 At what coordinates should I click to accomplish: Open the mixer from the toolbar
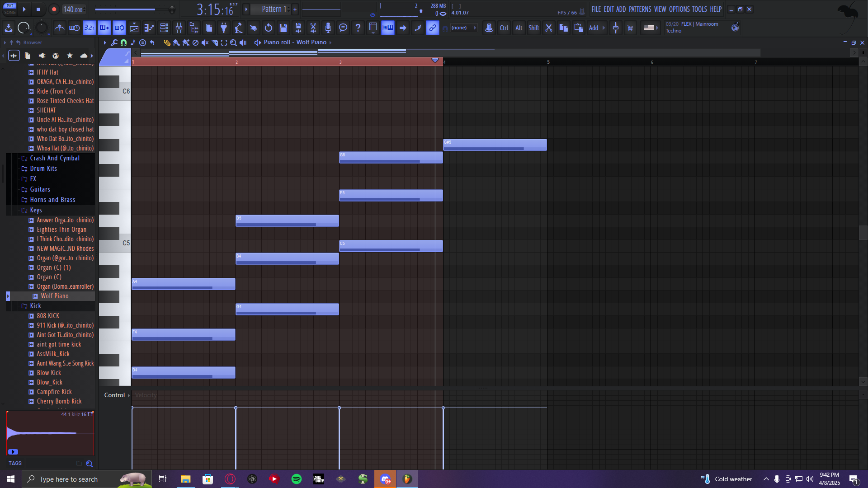(x=179, y=28)
